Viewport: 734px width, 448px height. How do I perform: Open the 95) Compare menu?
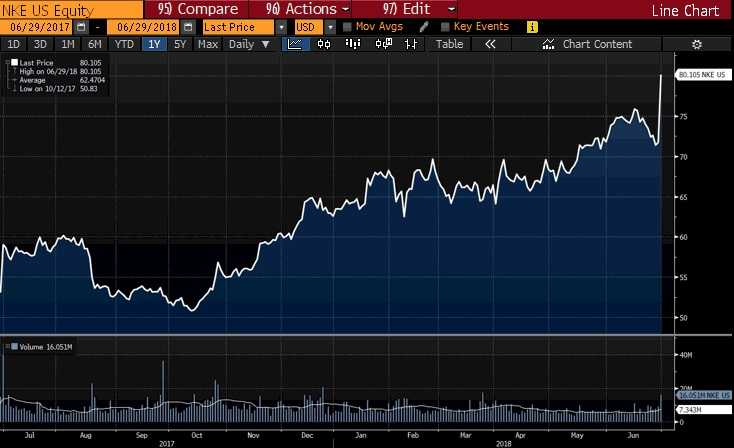[x=197, y=9]
